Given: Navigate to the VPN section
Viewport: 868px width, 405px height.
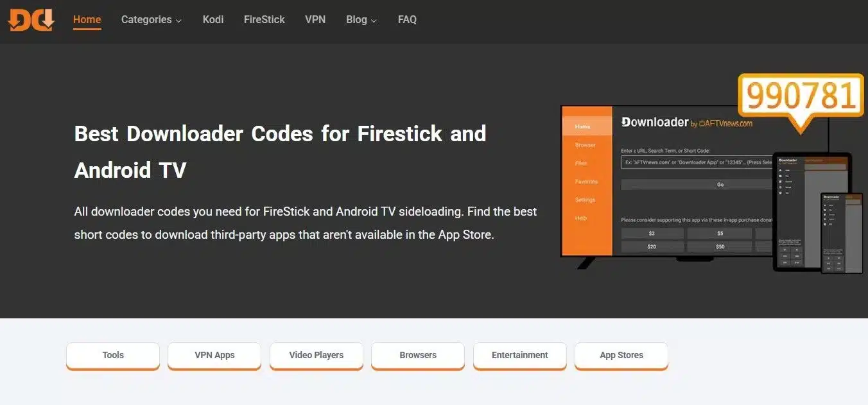Looking at the screenshot, I should pos(315,19).
